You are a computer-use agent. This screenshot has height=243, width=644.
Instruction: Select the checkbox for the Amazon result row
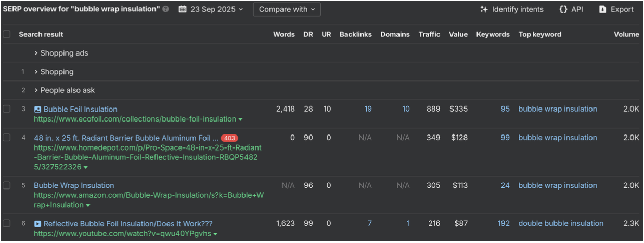7,185
